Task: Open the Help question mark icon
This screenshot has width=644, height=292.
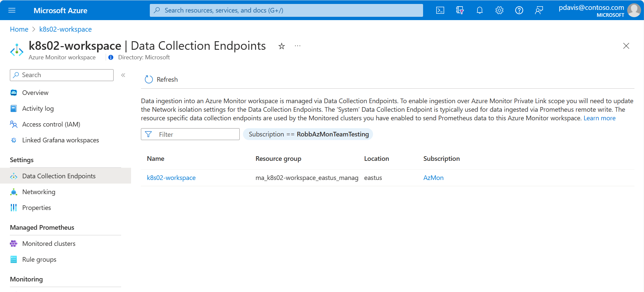Action: (x=519, y=10)
